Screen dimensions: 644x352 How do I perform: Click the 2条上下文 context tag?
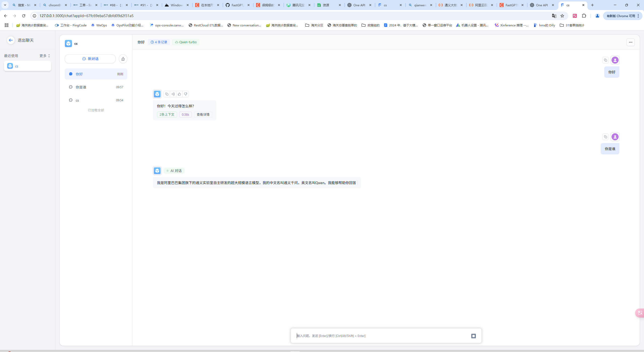[167, 115]
